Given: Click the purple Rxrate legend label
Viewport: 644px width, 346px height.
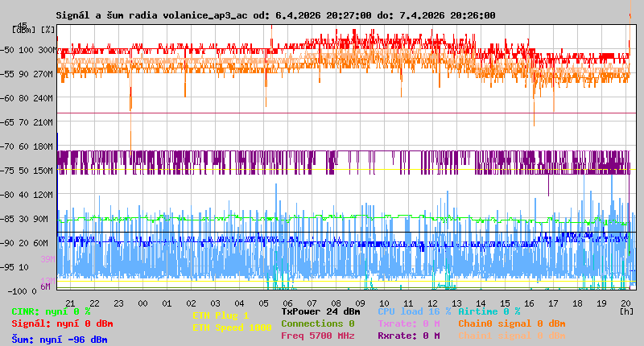Looking at the screenshot, I should click(x=408, y=336).
